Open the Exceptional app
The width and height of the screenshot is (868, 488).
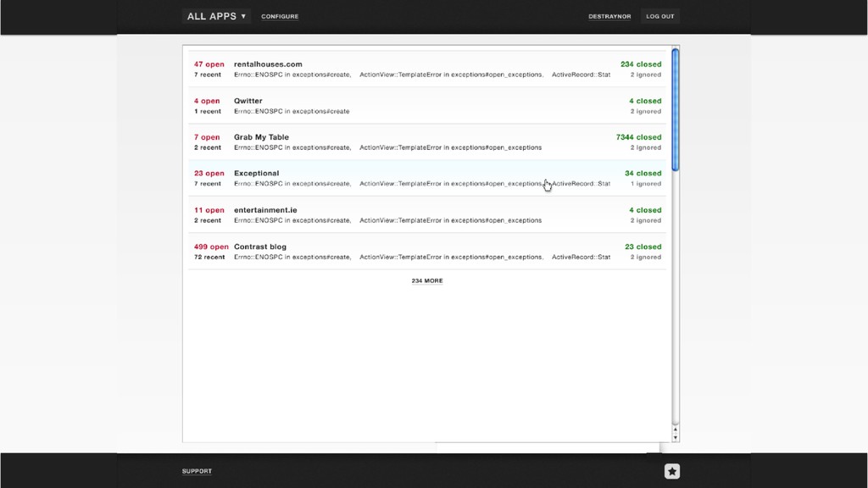(x=256, y=173)
